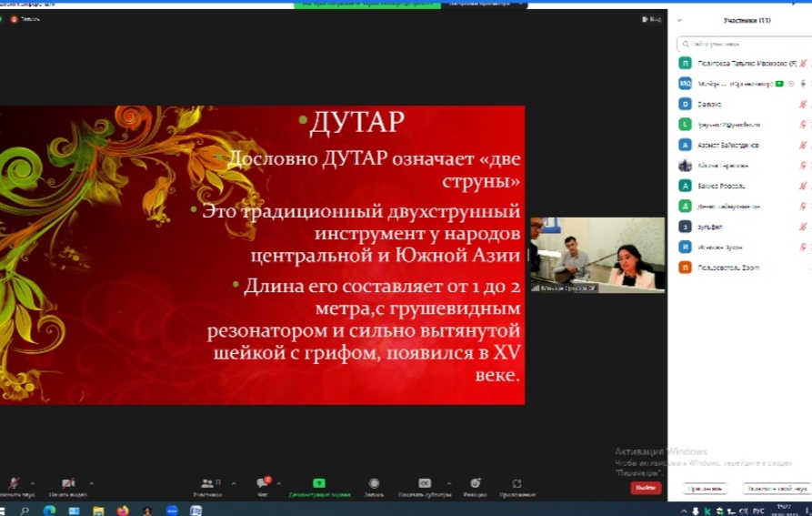This screenshot has width=812, height=516.
Task: Open video options arrow beside camera
Action: pos(91,483)
